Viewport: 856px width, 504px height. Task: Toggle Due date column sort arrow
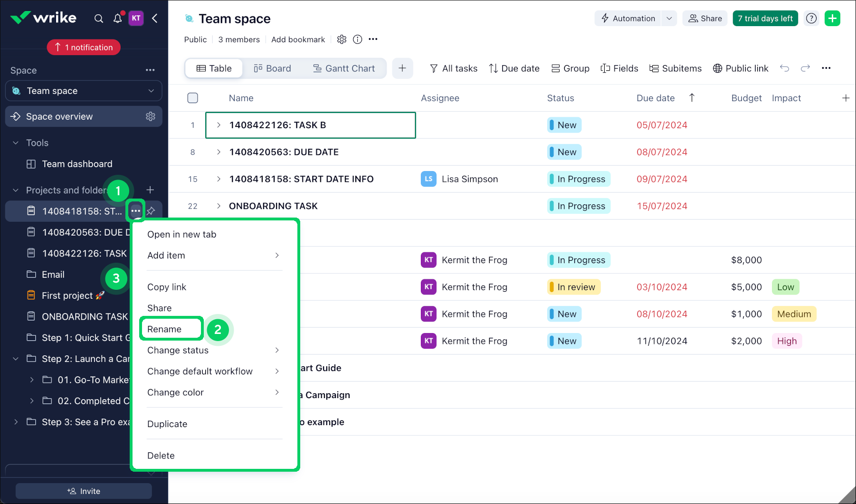pyautogui.click(x=692, y=98)
